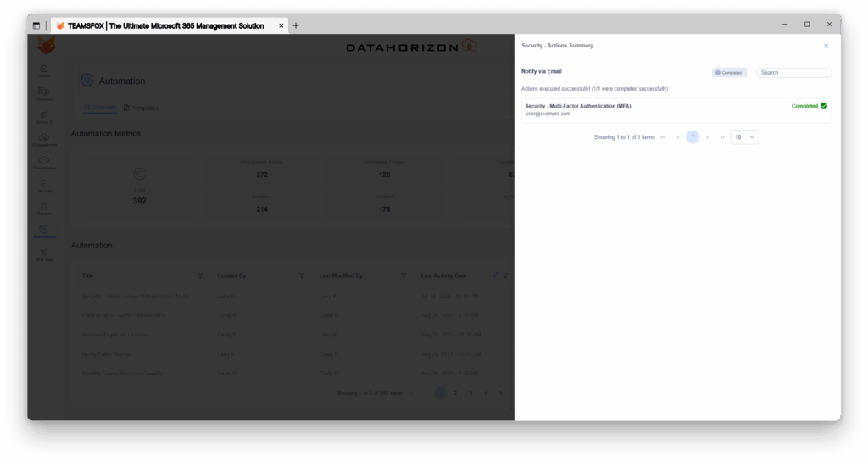
Task: Close the TEAMSFOX browser tab
Action: click(x=281, y=25)
